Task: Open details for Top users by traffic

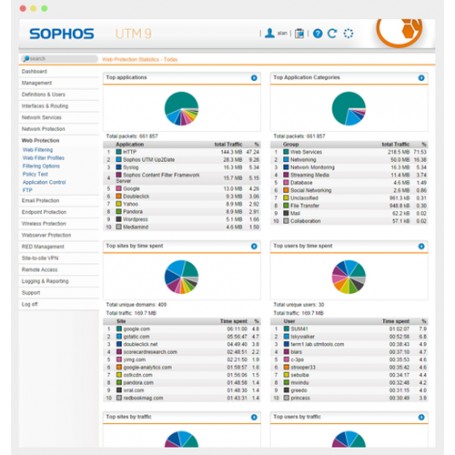Action: point(421,417)
